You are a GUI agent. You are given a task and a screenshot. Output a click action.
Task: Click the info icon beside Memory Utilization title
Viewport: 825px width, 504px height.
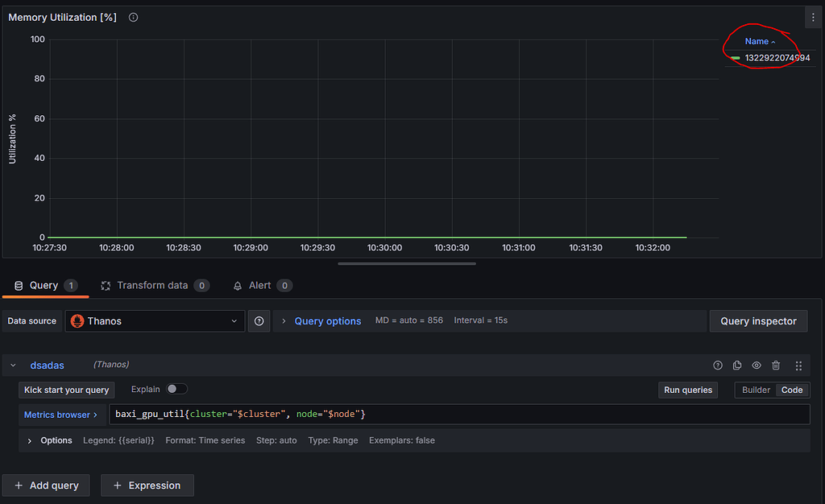(x=132, y=17)
